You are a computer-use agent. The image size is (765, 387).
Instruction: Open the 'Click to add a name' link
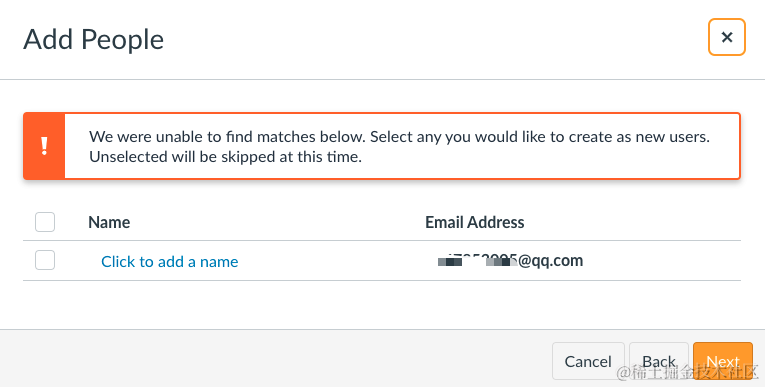(x=170, y=262)
